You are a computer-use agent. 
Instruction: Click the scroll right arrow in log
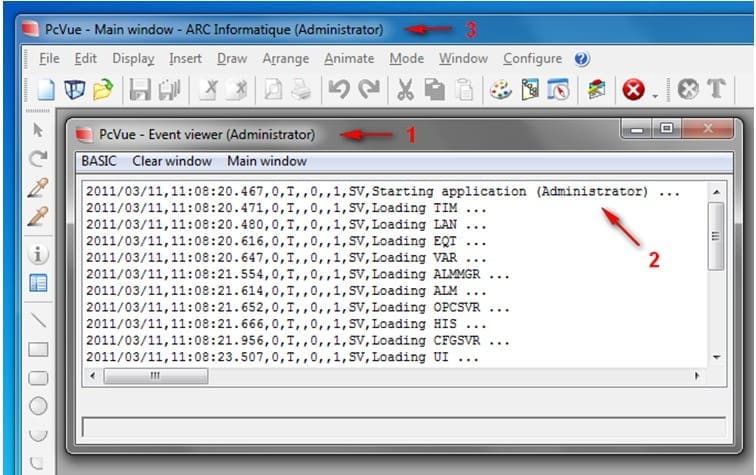point(697,376)
